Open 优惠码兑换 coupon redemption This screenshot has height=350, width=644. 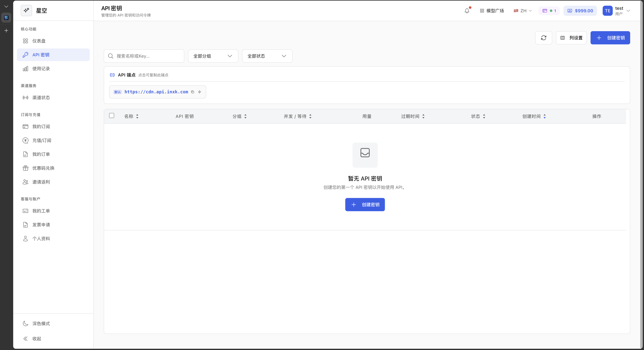click(x=53, y=168)
